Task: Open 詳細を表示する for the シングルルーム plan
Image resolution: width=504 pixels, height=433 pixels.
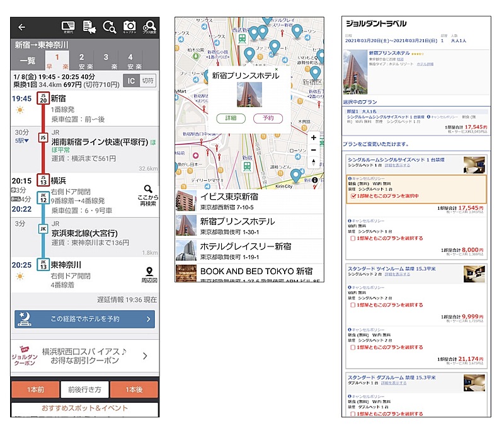Action: 398,165
